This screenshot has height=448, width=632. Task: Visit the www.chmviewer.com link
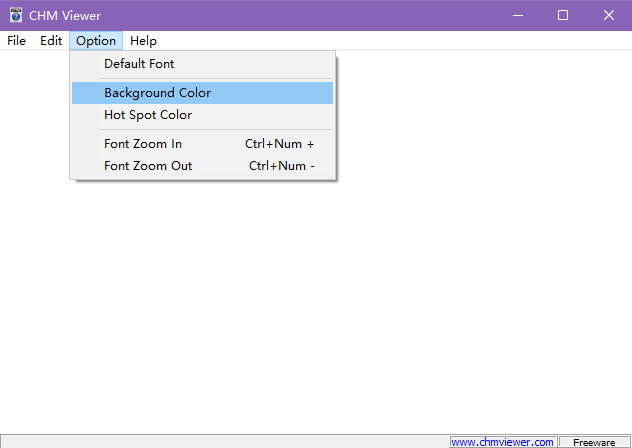coord(502,441)
